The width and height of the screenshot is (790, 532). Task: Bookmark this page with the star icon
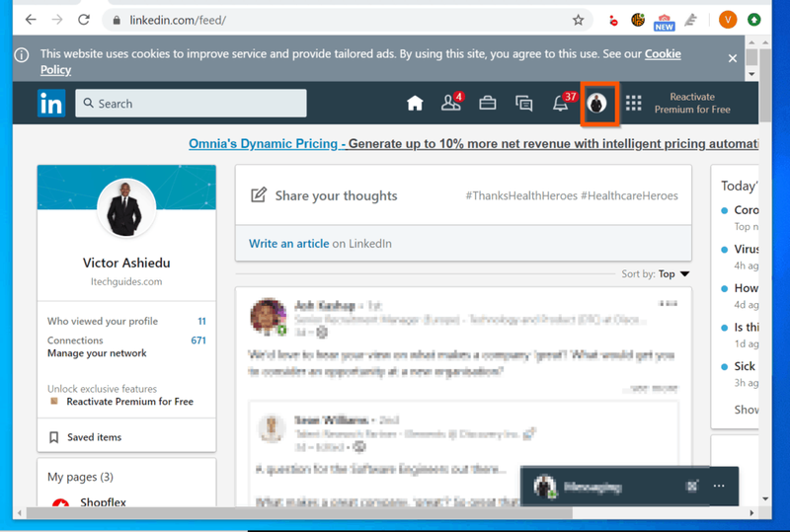pos(578,20)
